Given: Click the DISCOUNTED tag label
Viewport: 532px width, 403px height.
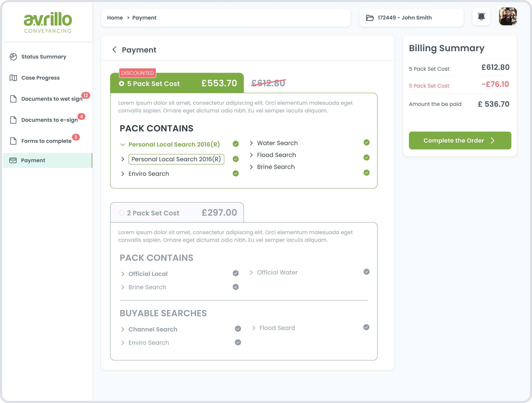Looking at the screenshot, I should pyautogui.click(x=137, y=73).
